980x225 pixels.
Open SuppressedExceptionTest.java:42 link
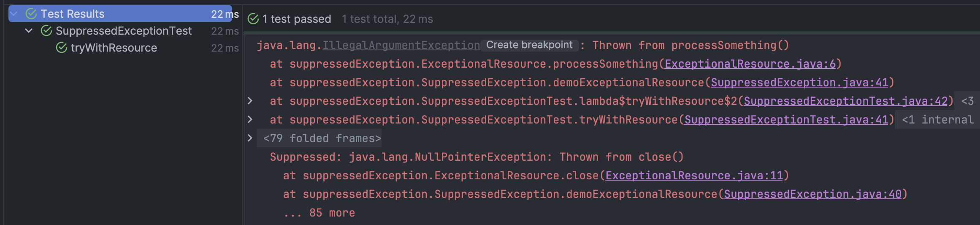[x=845, y=101]
